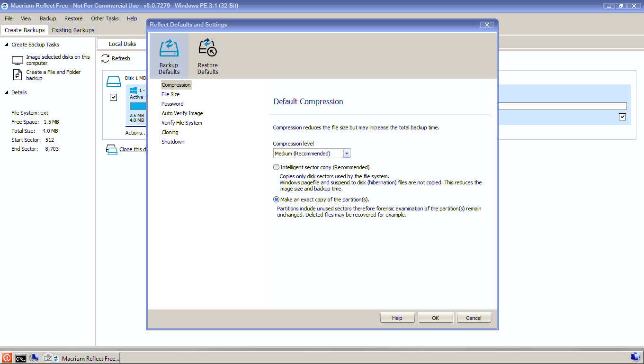The image size is (644, 364).
Task: Click the Windows logo on partition 1
Action: [x=134, y=90]
